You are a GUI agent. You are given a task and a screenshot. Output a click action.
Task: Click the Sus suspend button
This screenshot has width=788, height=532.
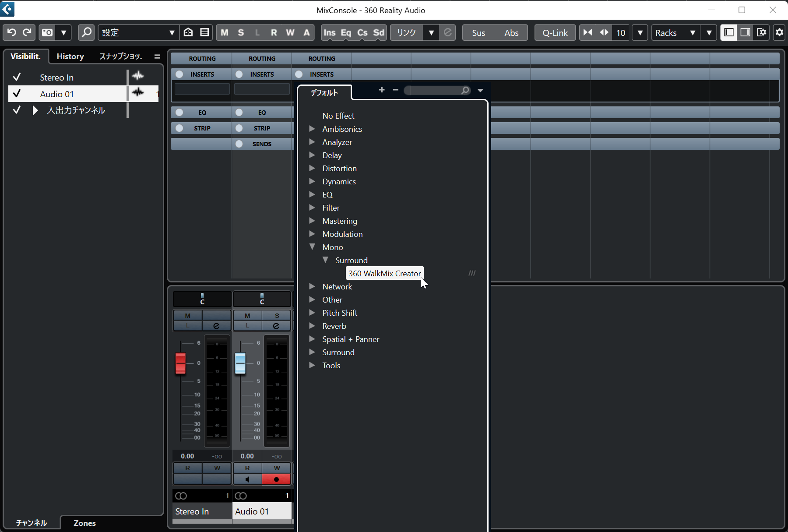pos(478,33)
